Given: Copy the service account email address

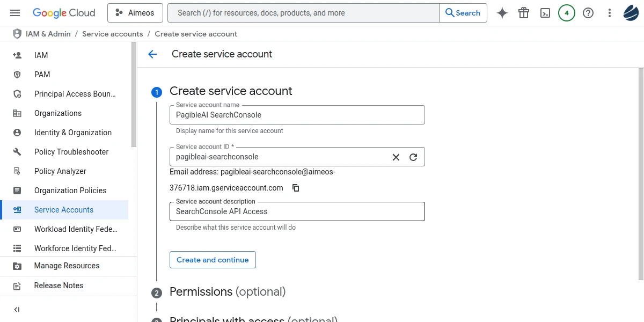Looking at the screenshot, I should click(x=296, y=188).
